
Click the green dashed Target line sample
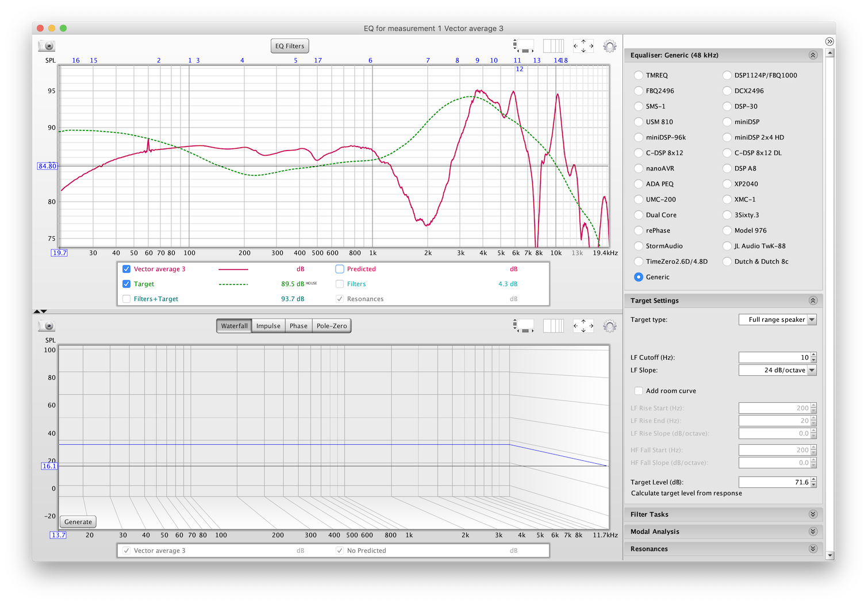(x=233, y=284)
